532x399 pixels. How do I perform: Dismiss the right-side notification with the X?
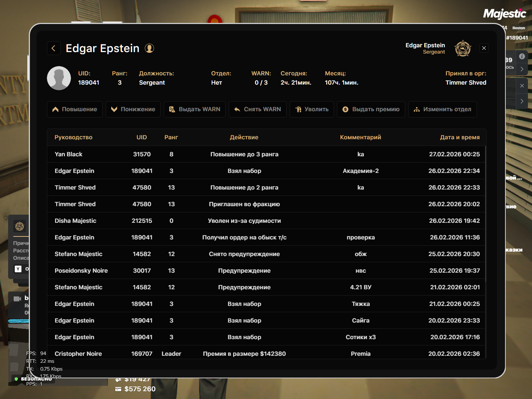[522, 86]
